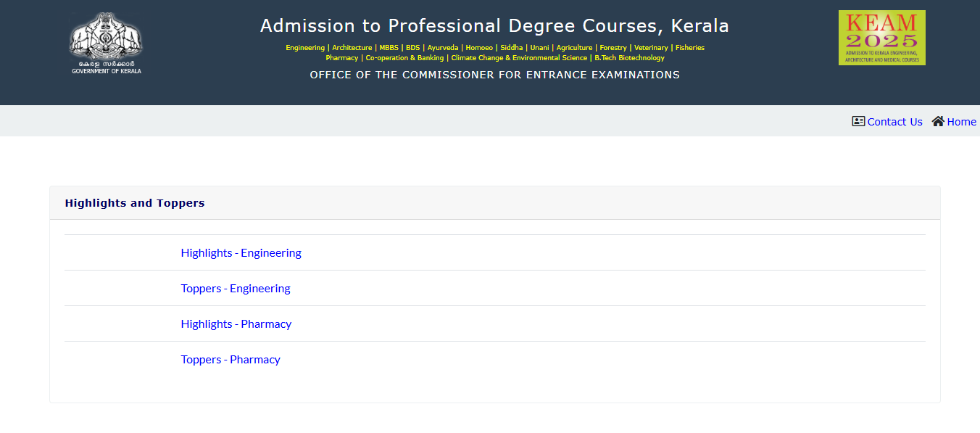Open the Ayurveda link
Viewport: 980px width, 433px height.
tap(443, 47)
